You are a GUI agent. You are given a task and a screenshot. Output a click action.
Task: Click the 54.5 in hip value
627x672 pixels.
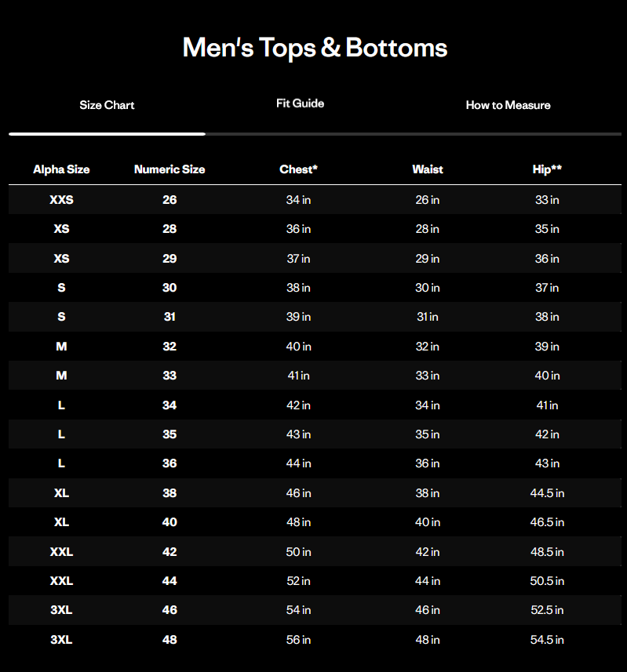tap(547, 640)
